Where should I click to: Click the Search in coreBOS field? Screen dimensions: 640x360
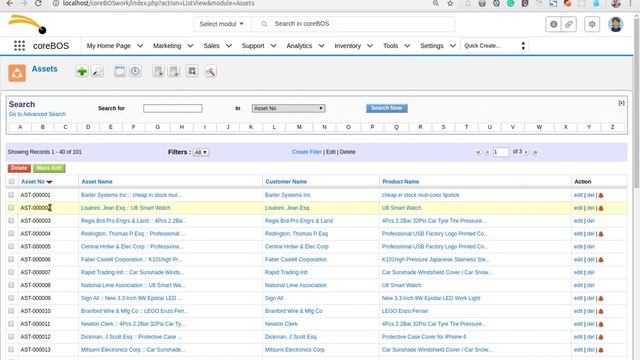click(353, 24)
